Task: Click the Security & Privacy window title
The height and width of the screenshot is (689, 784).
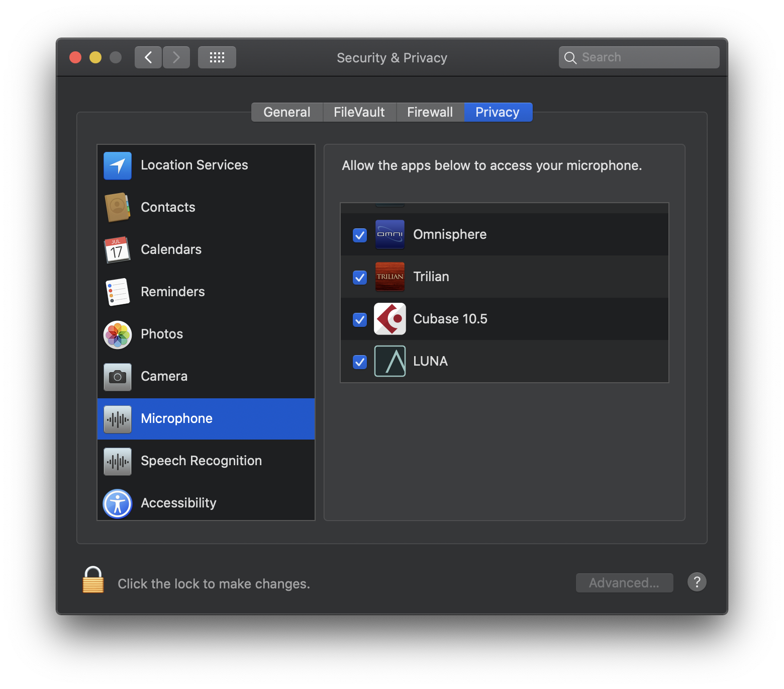Action: tap(392, 58)
